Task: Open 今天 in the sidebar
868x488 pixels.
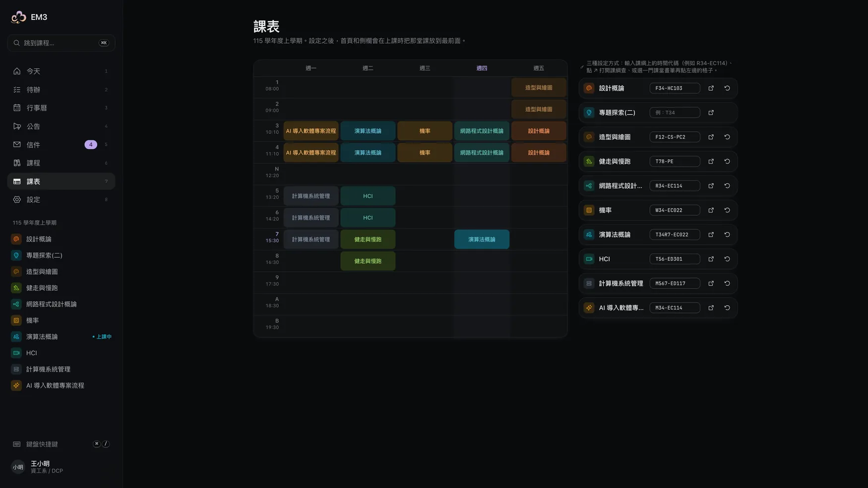Action: click(61, 71)
